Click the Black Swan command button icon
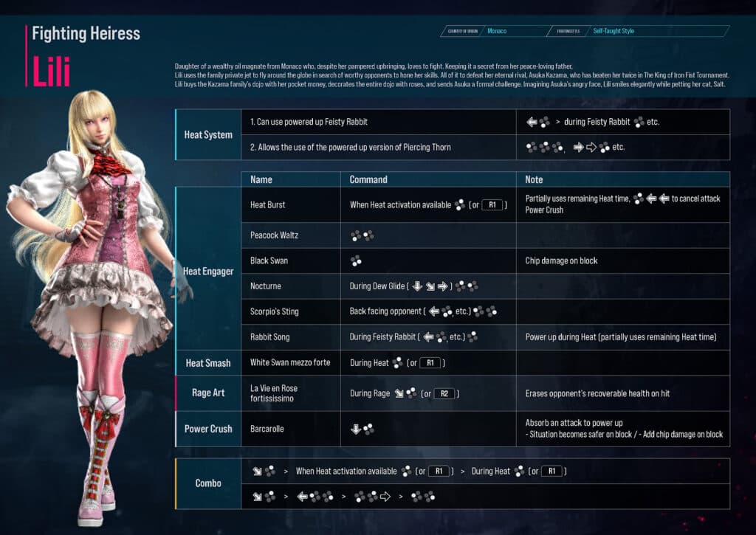 click(356, 261)
